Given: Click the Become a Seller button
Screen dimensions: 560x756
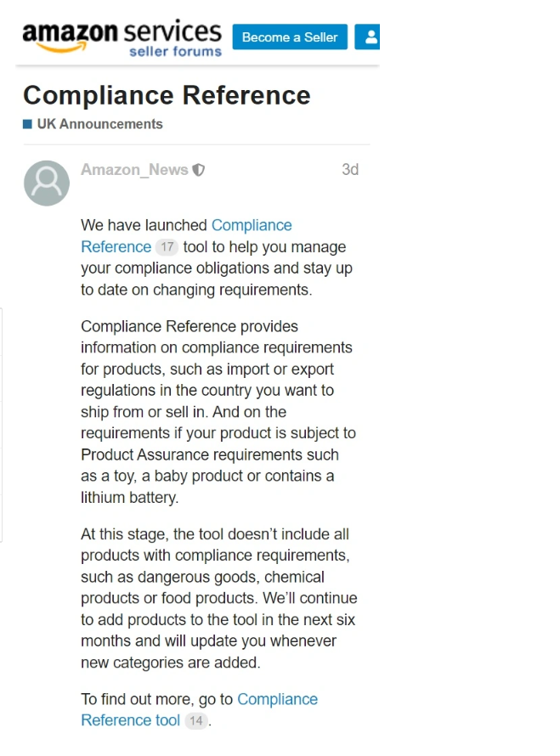Looking at the screenshot, I should pos(290,37).
